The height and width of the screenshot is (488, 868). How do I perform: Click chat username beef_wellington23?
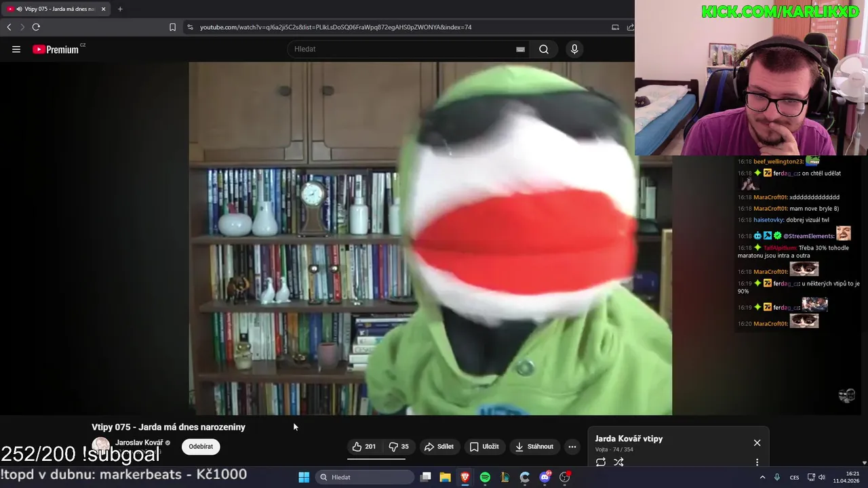[778, 161]
